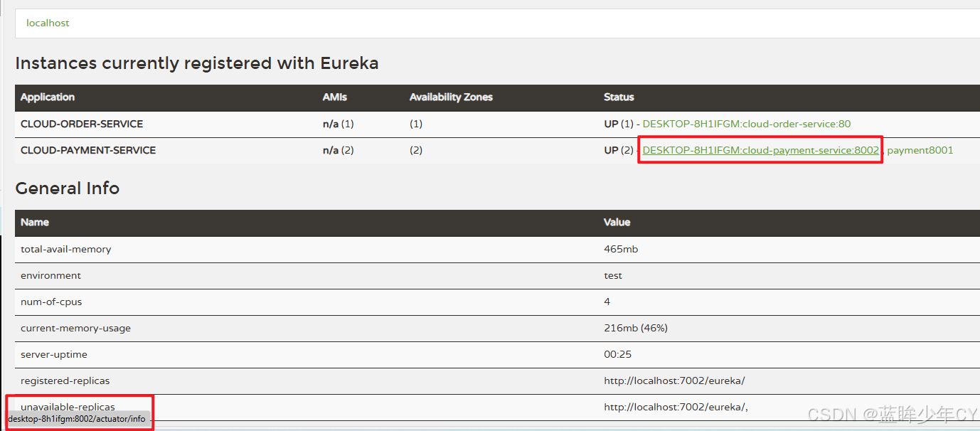Select the 216mb (46%) usage value
The width and height of the screenshot is (980, 431).
click(636, 328)
